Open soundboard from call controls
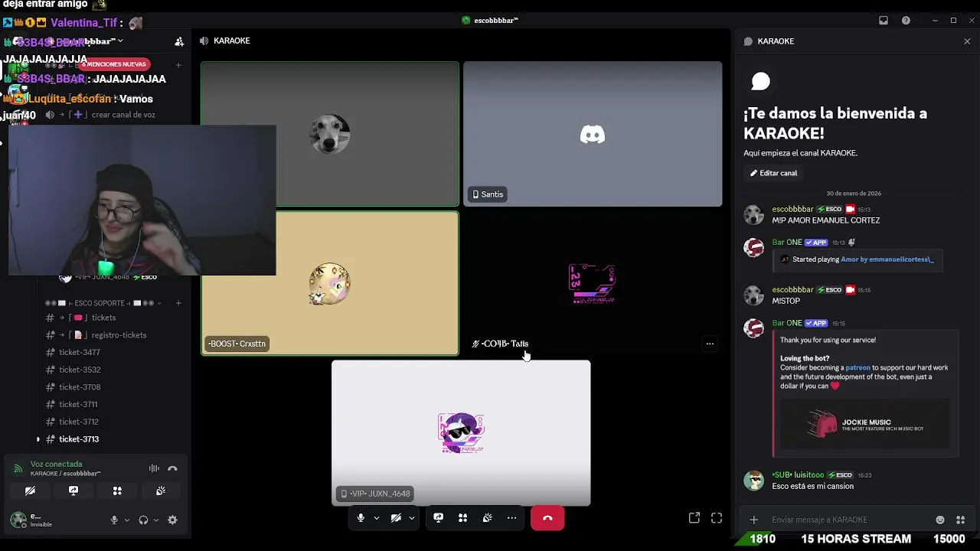Image resolution: width=980 pixels, height=551 pixels. [487, 518]
